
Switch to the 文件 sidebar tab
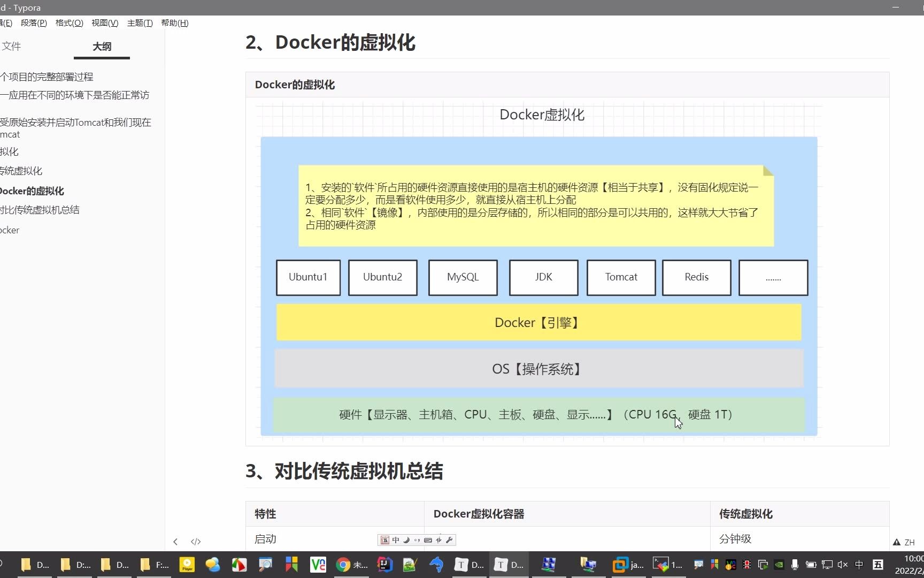pyautogui.click(x=11, y=47)
